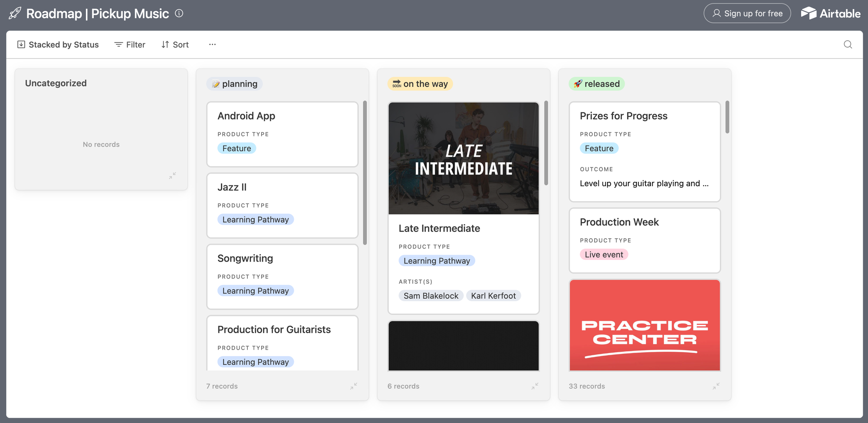The image size is (868, 423).
Task: Click the on the way status label
Action: (420, 84)
